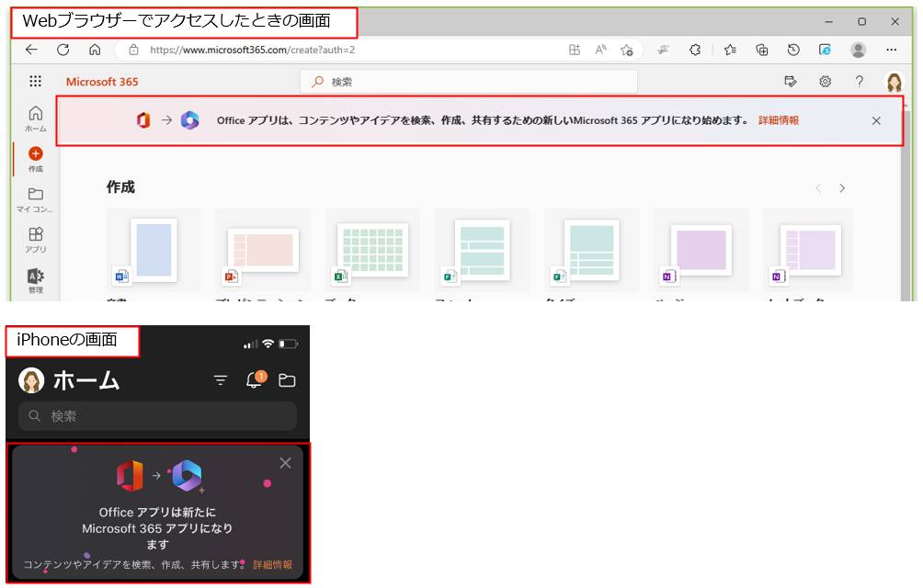Add this page to favorites star
The image size is (923, 588).
pyautogui.click(x=626, y=50)
